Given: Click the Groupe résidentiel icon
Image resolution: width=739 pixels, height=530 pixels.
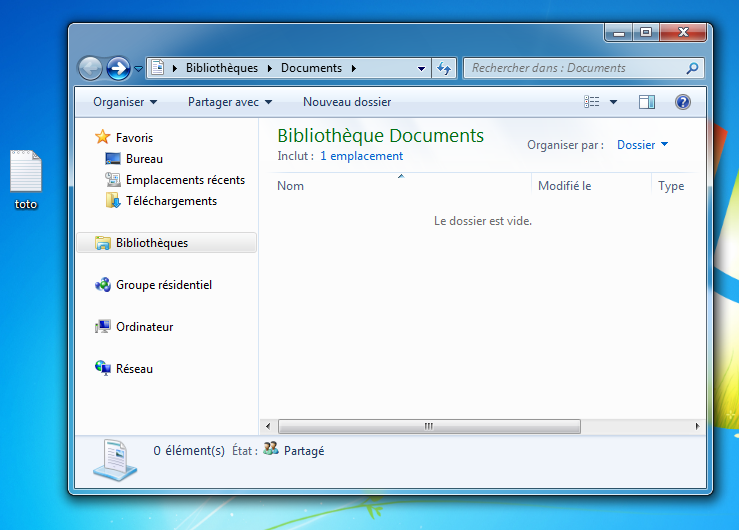Looking at the screenshot, I should 103,285.
